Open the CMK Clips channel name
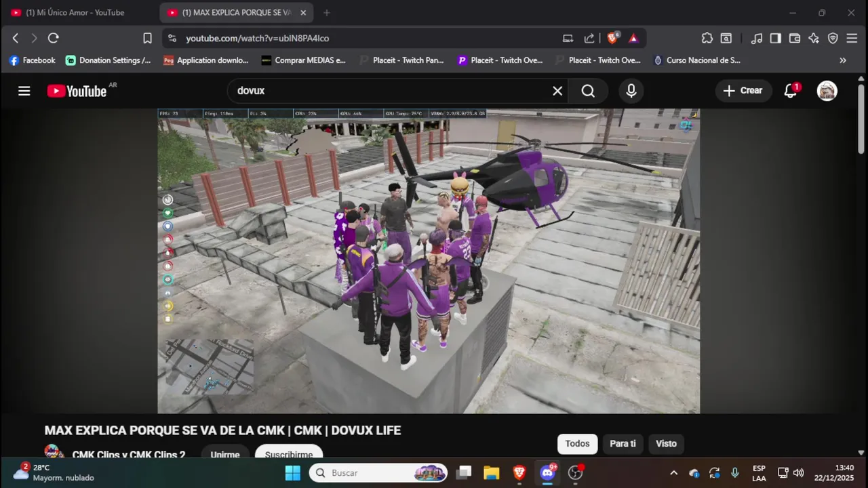The image size is (868, 488). [x=129, y=454]
